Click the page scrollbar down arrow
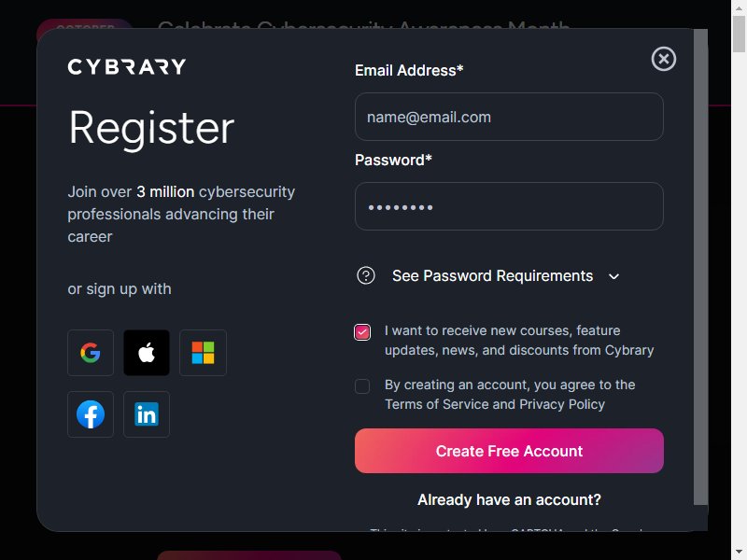Viewport: 747px width, 560px height. (x=739, y=553)
